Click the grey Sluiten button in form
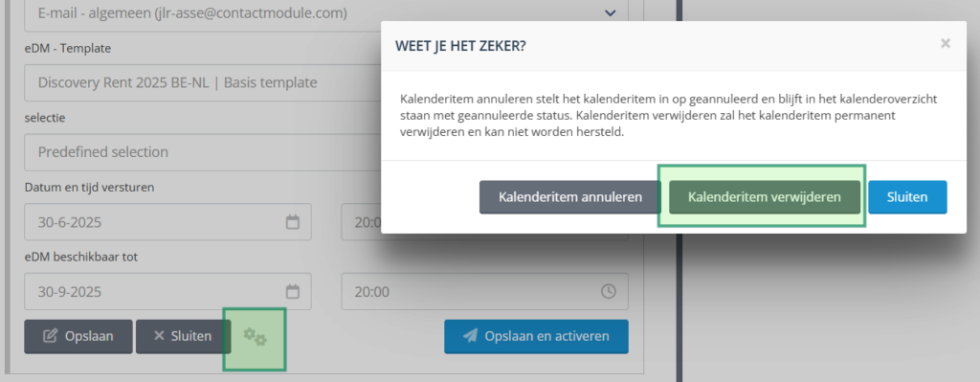 [x=183, y=336]
